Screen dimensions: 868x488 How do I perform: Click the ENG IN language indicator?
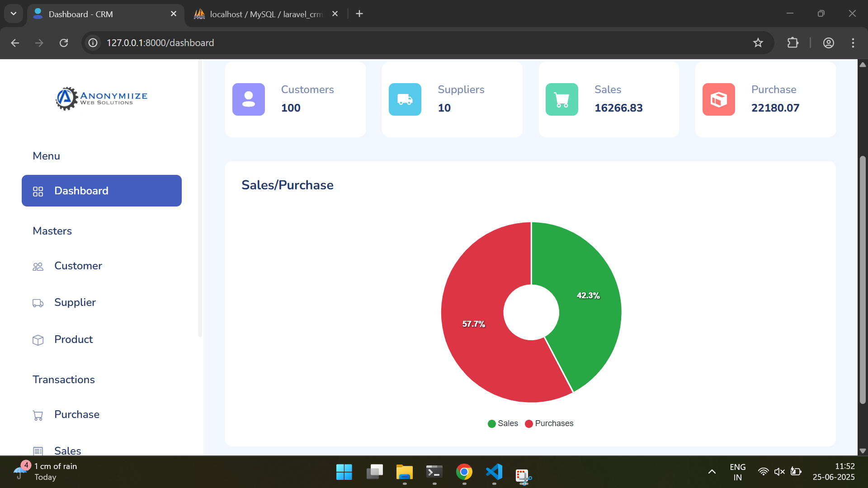pos(738,472)
